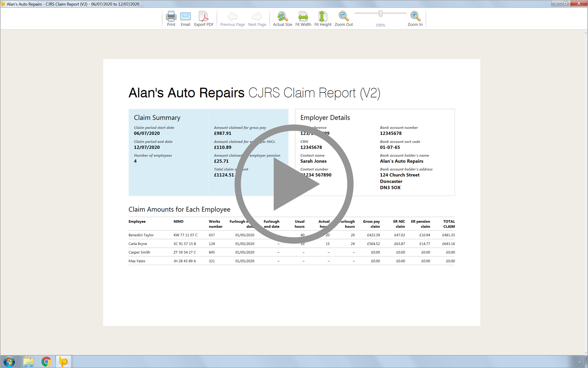Click the Zoom In magnifier
The width and height of the screenshot is (588, 368).
[415, 18]
